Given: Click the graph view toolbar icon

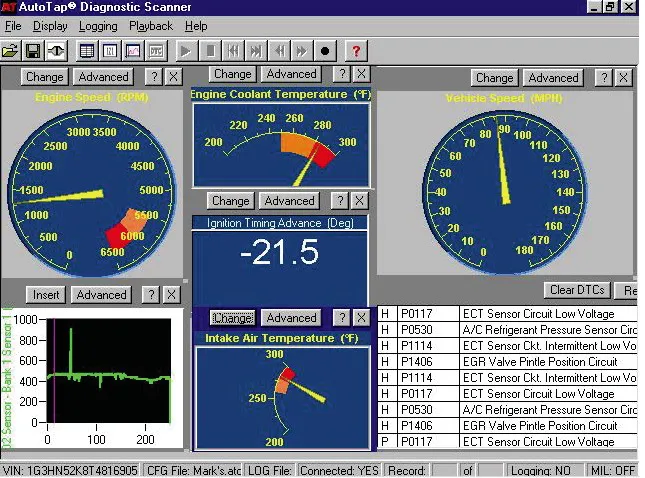Looking at the screenshot, I should (133, 50).
